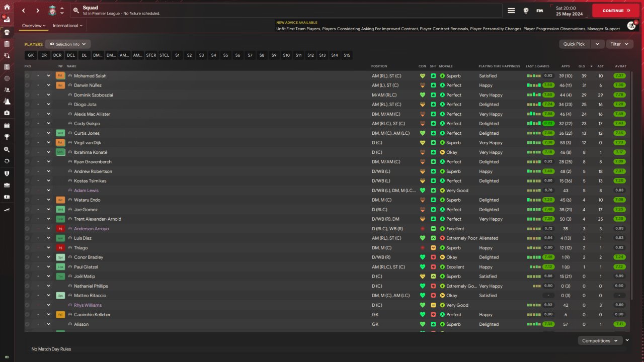This screenshot has height=362, width=644.
Task: Open the pick position chevron for Caoimhin Kelleher
Action: pyautogui.click(x=49, y=315)
